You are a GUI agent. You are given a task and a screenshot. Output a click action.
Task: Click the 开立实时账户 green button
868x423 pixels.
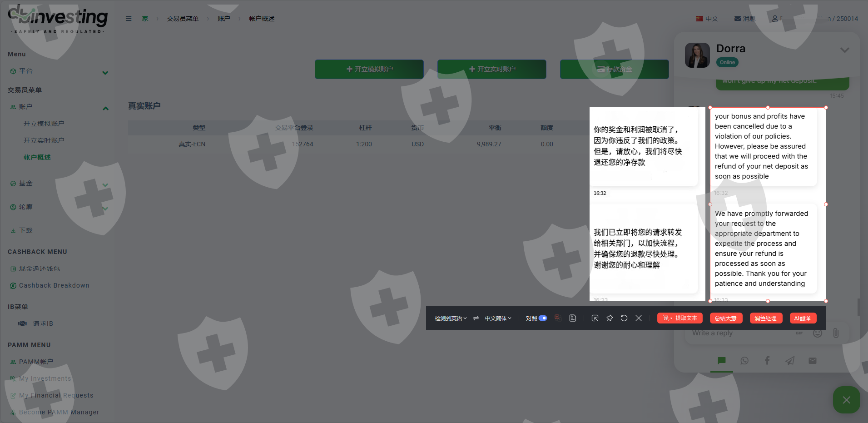coord(492,69)
